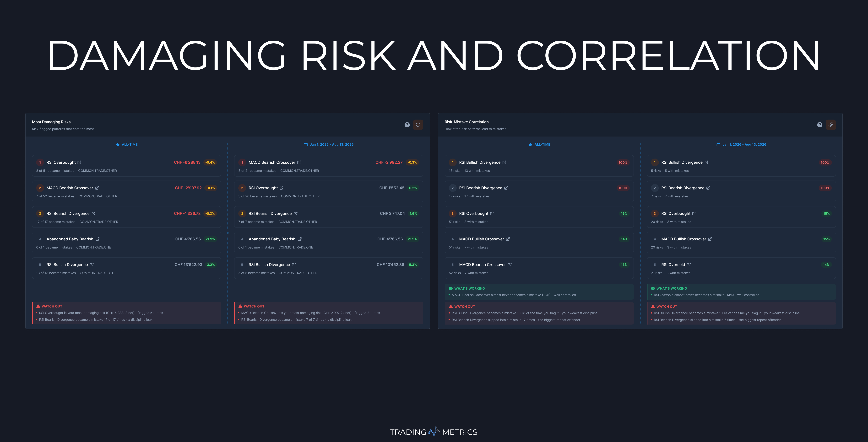The height and width of the screenshot is (442, 868).
Task: Open RSI Bullish Divergence link in 2026 damaging risks
Action: coord(294,265)
